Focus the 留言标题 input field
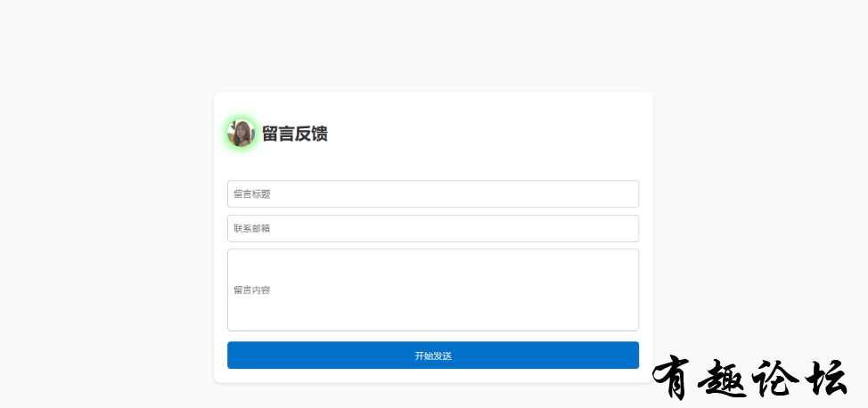Screen dimensions: 868x408 click(433, 194)
